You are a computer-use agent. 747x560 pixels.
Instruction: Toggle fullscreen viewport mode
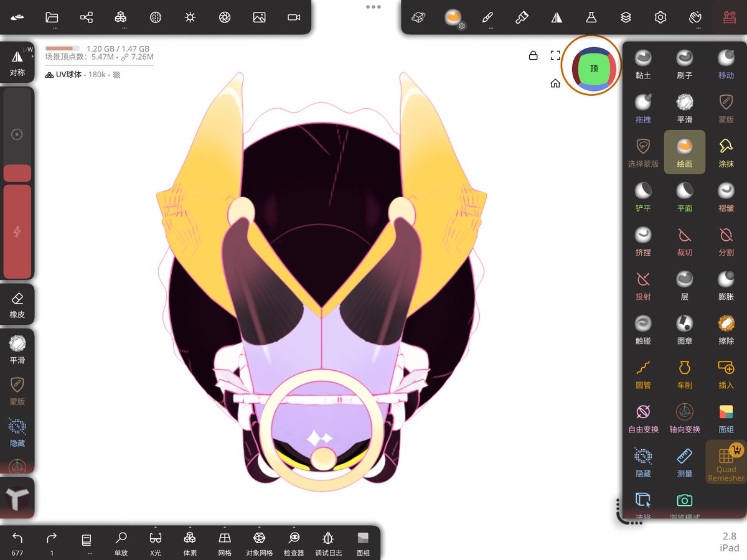556,55
